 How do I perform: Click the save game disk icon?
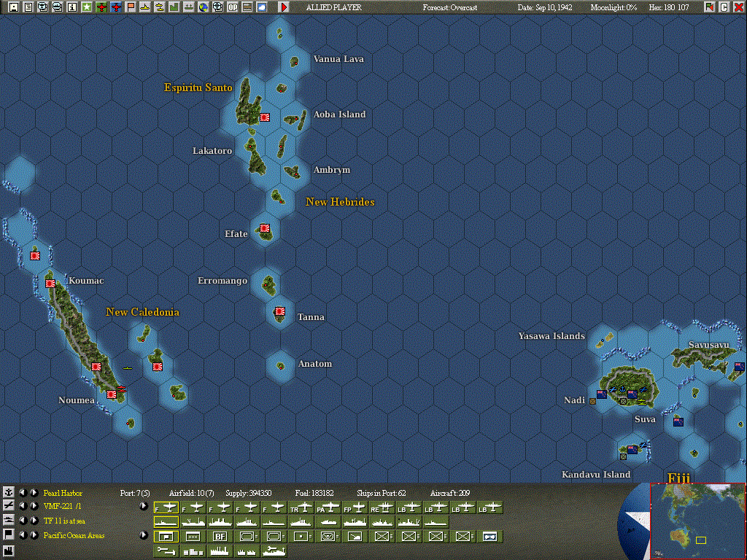click(x=14, y=7)
